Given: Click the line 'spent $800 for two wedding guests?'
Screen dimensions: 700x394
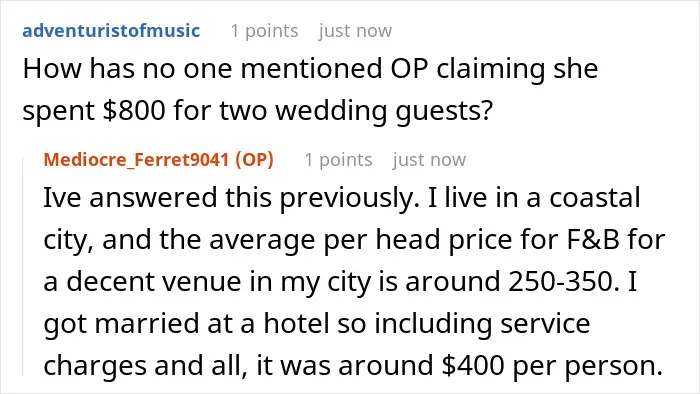Looking at the screenshot, I should [258, 111].
